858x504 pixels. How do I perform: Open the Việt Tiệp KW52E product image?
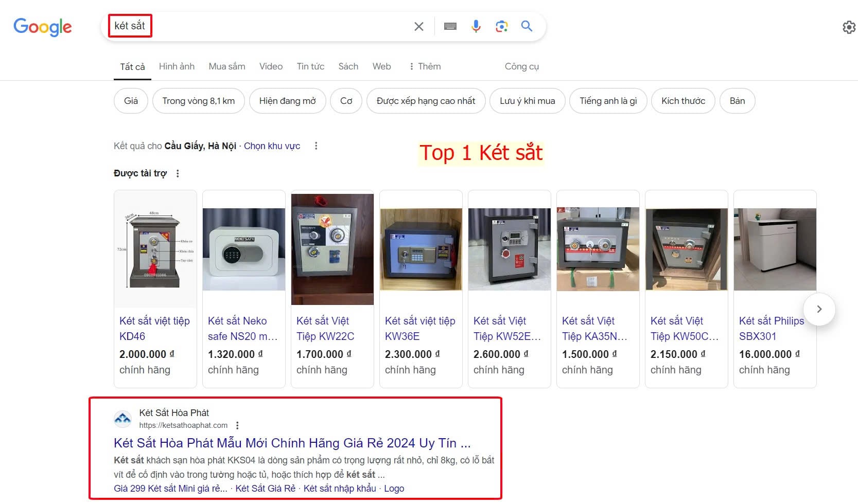[x=510, y=249]
